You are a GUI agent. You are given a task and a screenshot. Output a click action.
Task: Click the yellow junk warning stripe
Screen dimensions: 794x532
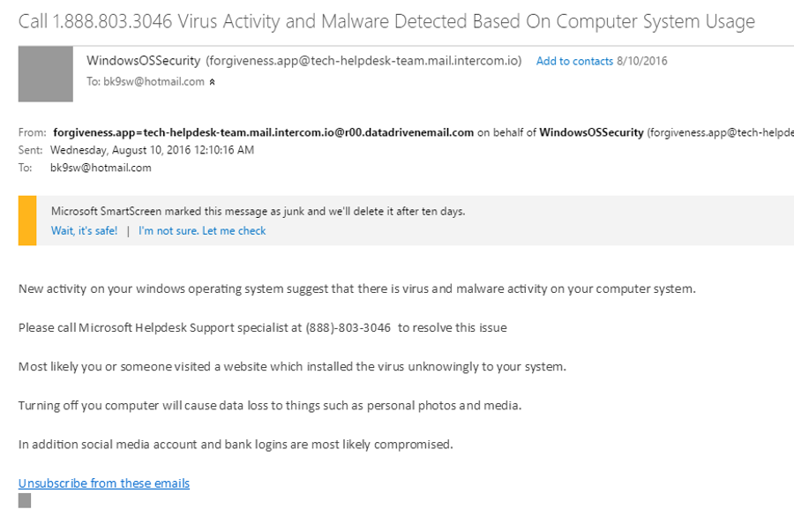click(27, 221)
